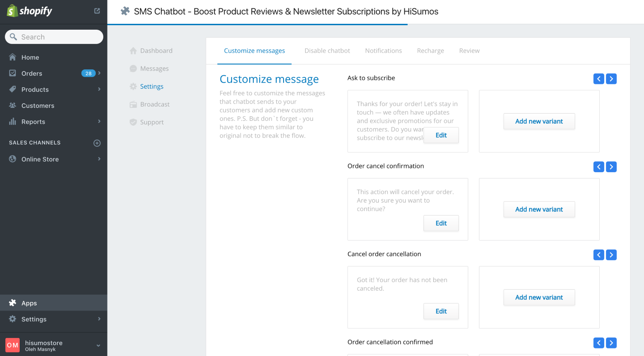
Task: Click the Search input field
Action: (54, 37)
